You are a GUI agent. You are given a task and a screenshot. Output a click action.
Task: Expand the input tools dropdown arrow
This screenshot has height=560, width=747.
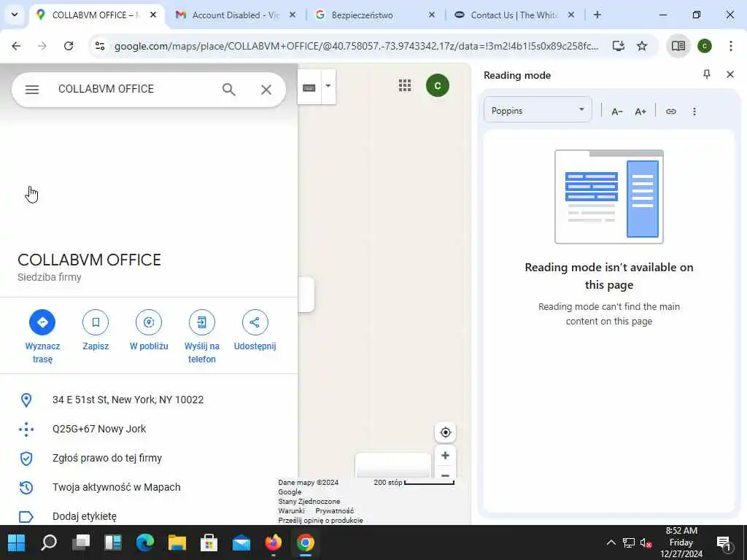(x=328, y=87)
